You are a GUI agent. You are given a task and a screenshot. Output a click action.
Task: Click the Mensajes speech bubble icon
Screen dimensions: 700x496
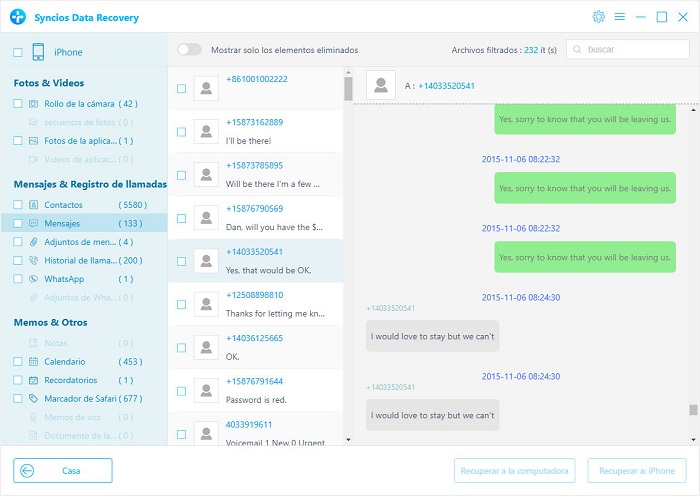click(33, 223)
